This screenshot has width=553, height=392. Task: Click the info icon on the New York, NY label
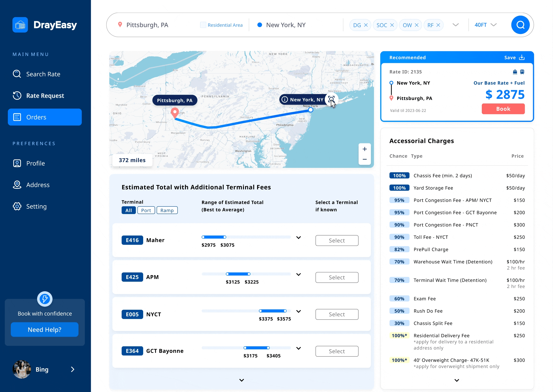pos(285,99)
